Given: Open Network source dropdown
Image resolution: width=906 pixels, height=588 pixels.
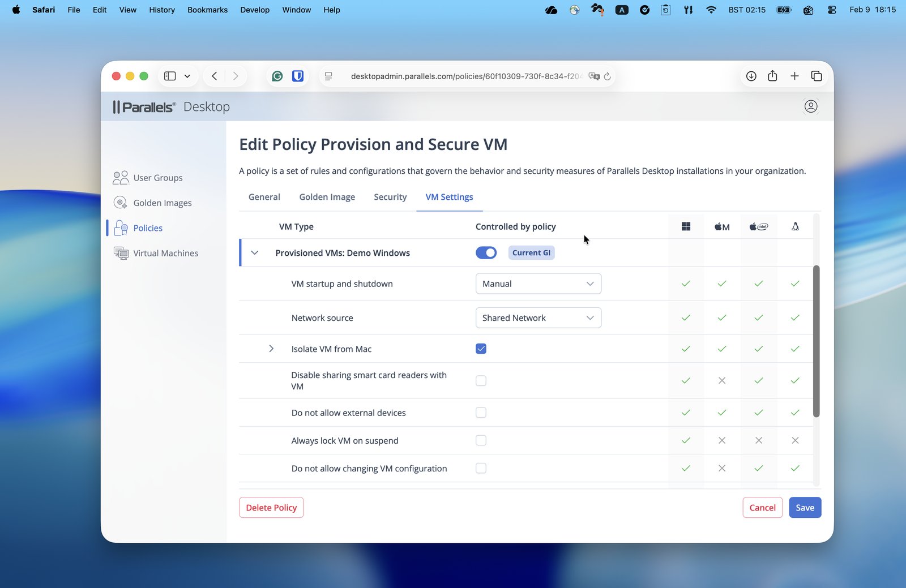Looking at the screenshot, I should point(538,318).
